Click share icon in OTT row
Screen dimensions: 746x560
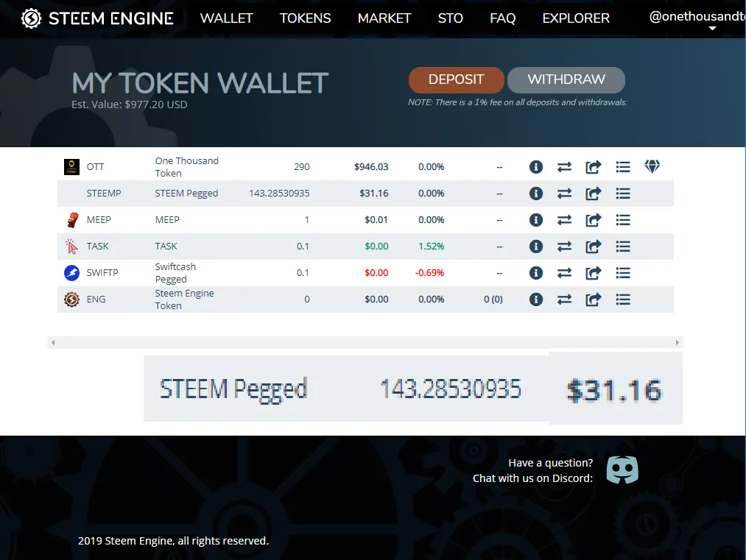click(594, 167)
